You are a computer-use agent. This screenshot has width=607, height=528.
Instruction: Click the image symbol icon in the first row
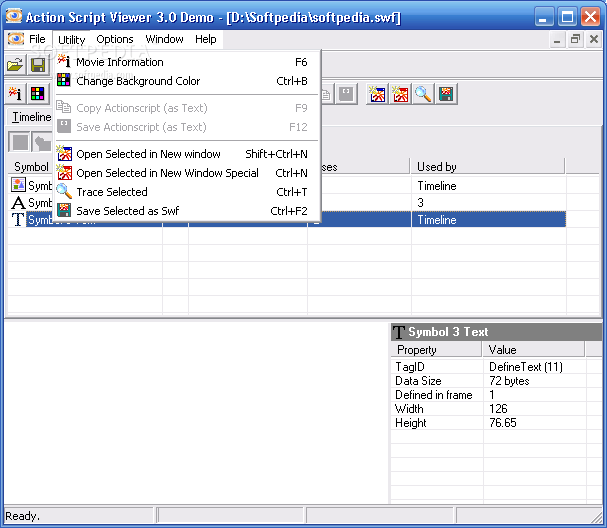pyautogui.click(x=18, y=185)
